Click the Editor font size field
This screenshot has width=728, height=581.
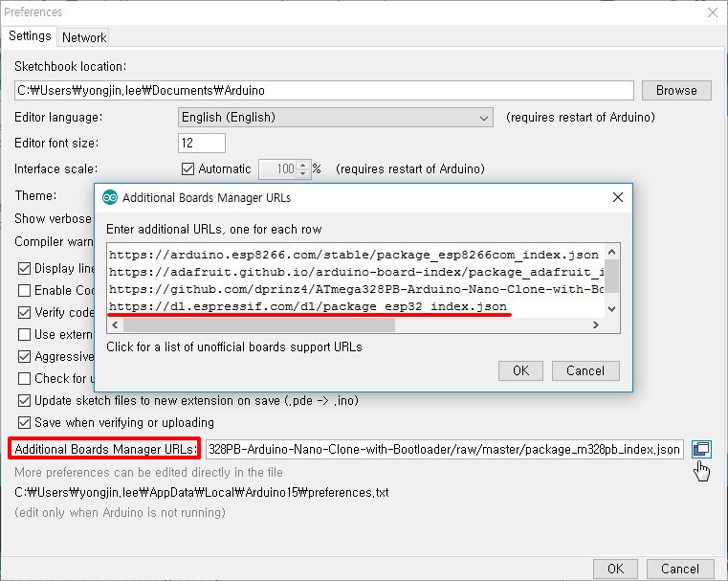[202, 143]
